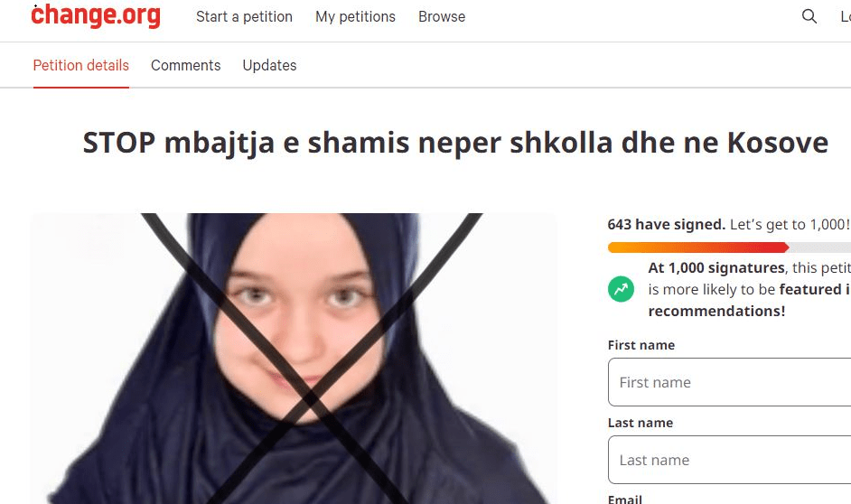Screen dimensions: 851x504
Task: Focus the First name field
Action: [x=729, y=382]
